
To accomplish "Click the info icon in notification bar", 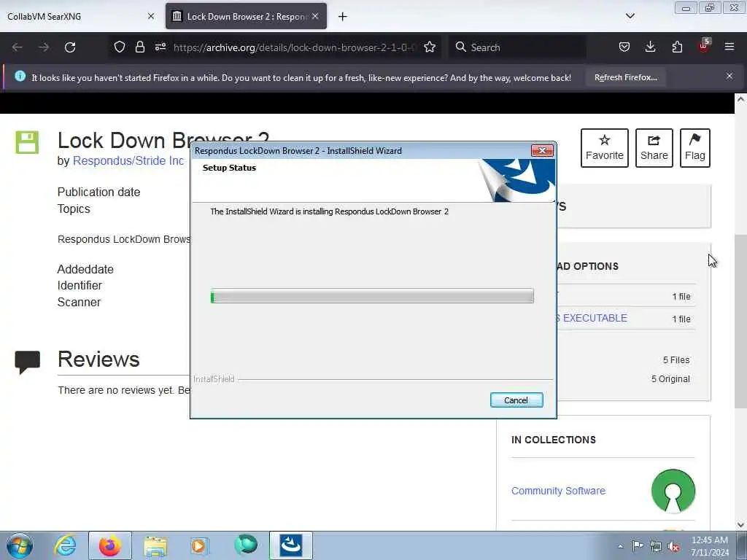I will 20,76.
